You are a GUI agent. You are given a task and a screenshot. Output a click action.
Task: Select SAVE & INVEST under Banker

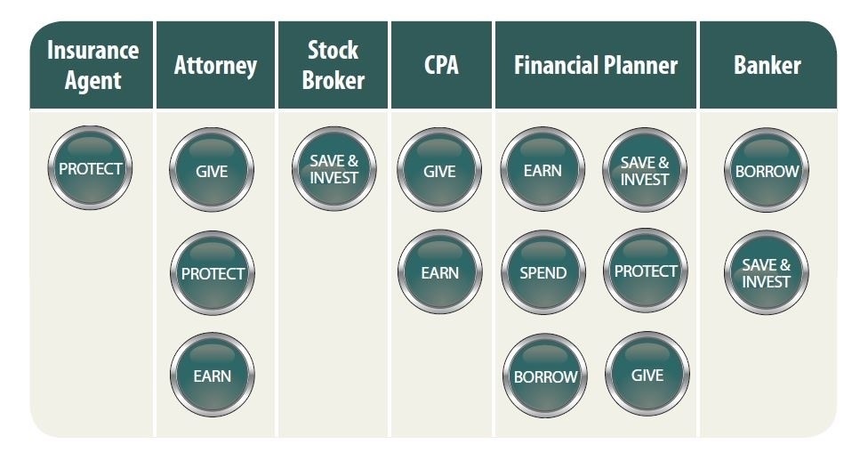coord(767,272)
